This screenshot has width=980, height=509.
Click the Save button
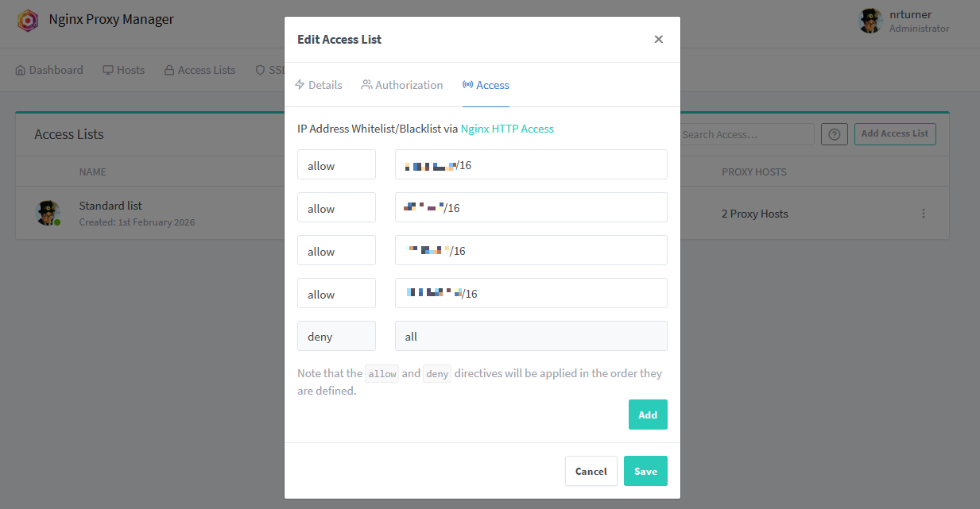[645, 471]
